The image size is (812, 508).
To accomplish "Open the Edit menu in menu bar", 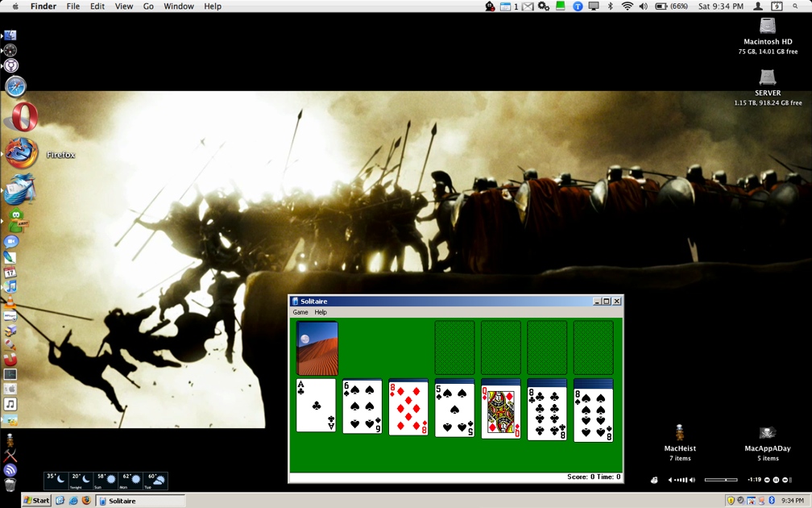I will click(97, 6).
